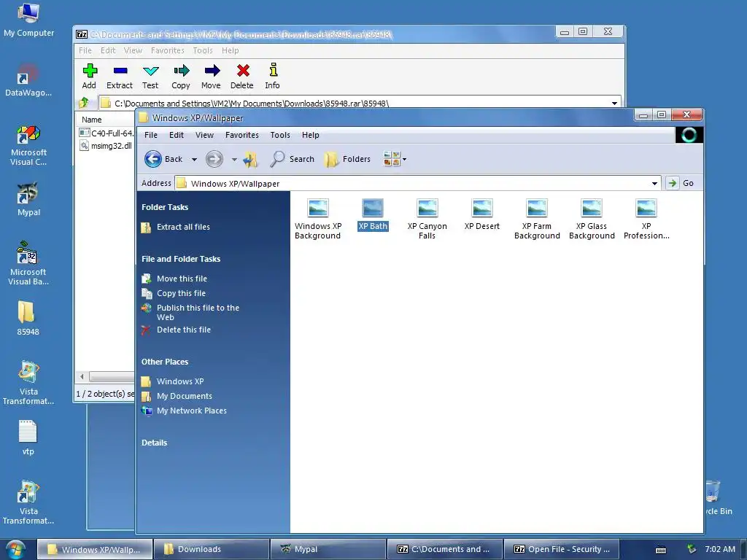The width and height of the screenshot is (747, 560).
Task: Click the Back button in Explorer window
Action: click(x=164, y=159)
